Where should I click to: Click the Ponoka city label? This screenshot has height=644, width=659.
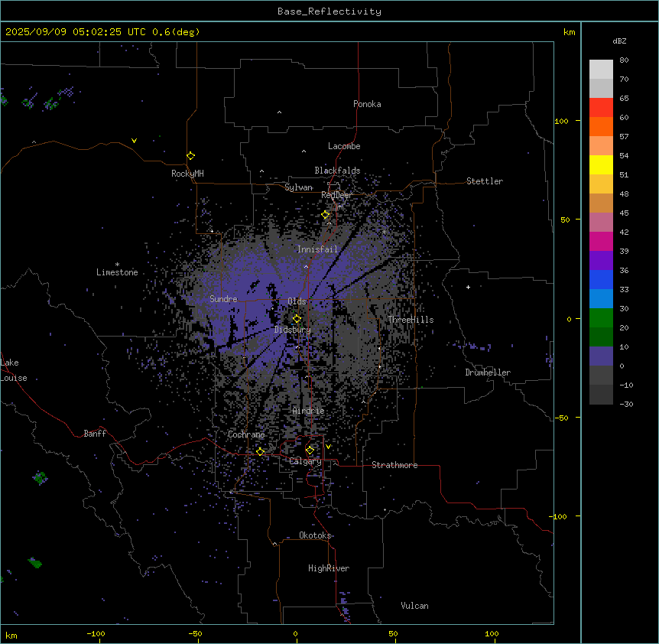pos(367,104)
